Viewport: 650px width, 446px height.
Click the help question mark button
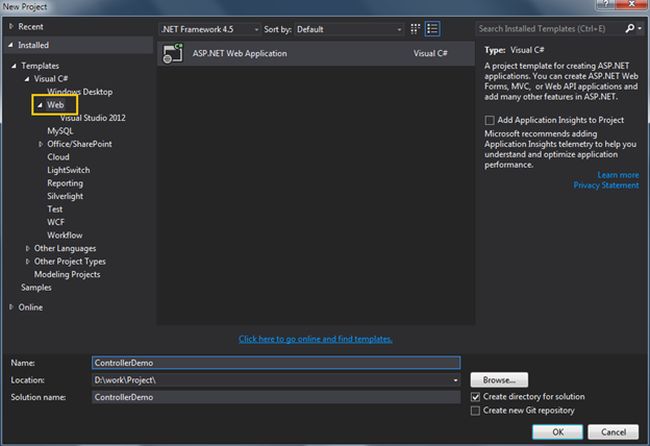click(606, 4)
